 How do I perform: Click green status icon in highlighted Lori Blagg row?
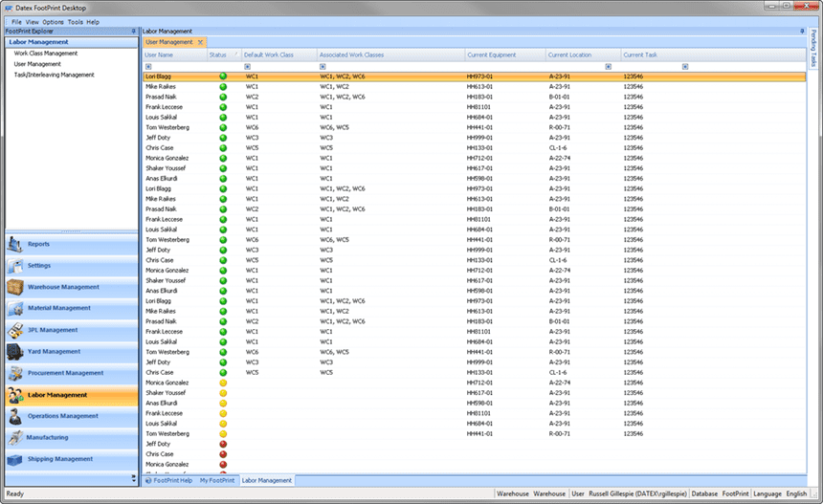(223, 77)
